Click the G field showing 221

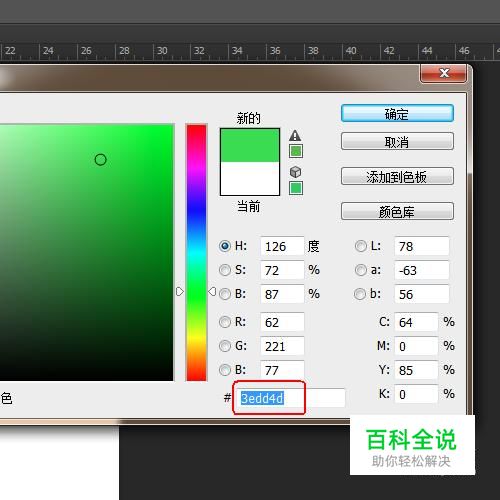coord(282,346)
